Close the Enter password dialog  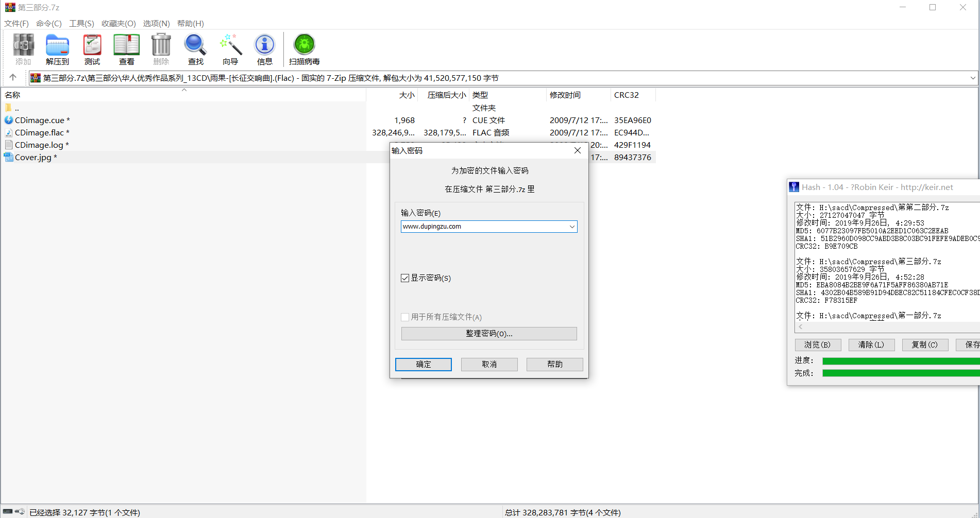click(578, 150)
